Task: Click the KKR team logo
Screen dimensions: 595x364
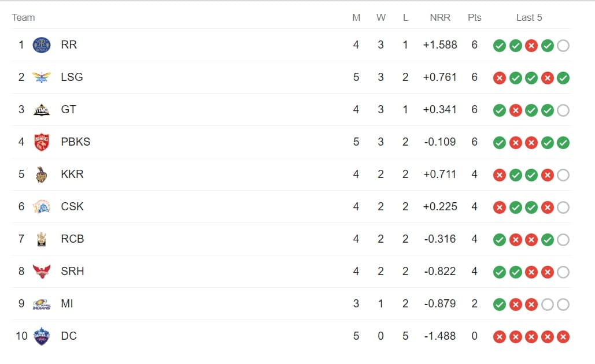Action: click(42, 174)
